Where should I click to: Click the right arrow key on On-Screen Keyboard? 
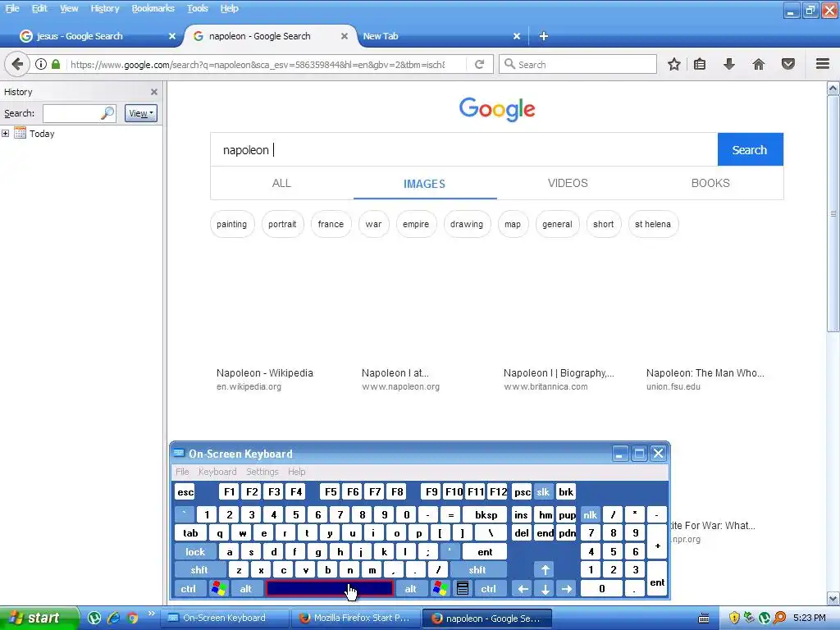coord(567,589)
